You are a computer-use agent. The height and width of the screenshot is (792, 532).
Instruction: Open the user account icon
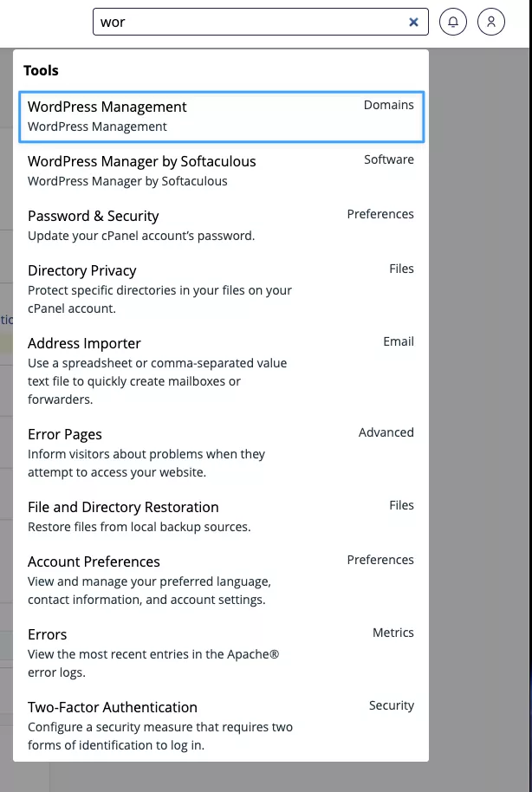(491, 23)
